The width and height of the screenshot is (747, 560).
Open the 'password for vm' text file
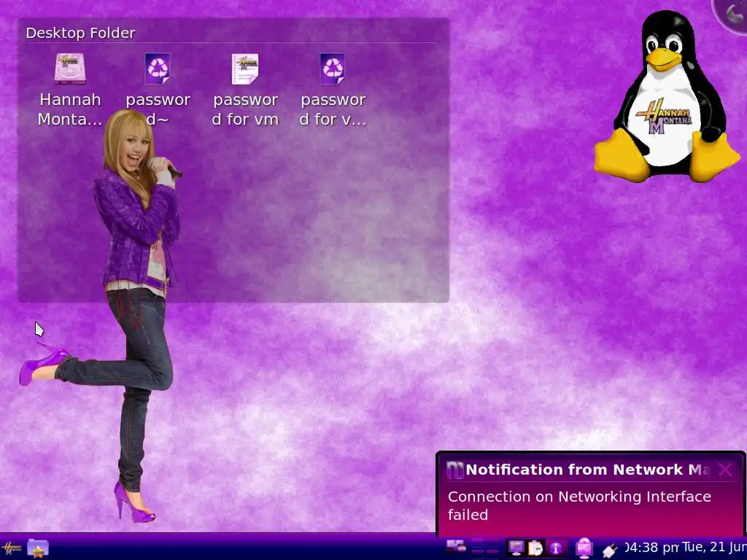245,69
